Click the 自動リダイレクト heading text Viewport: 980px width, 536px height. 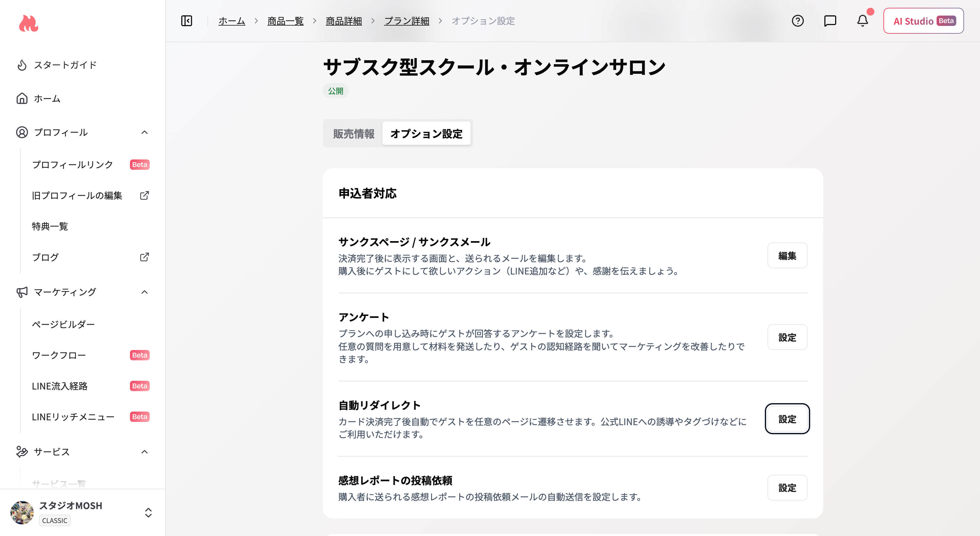click(x=379, y=405)
